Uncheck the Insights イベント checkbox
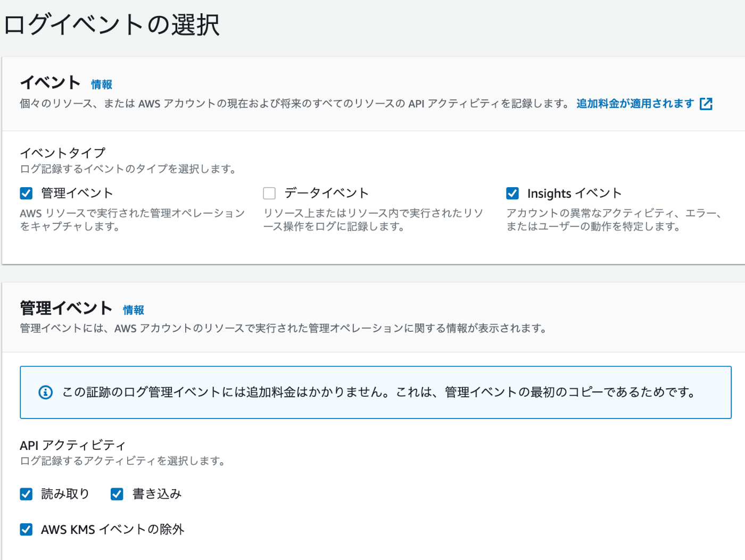Viewport: 745px width, 560px height. click(512, 193)
